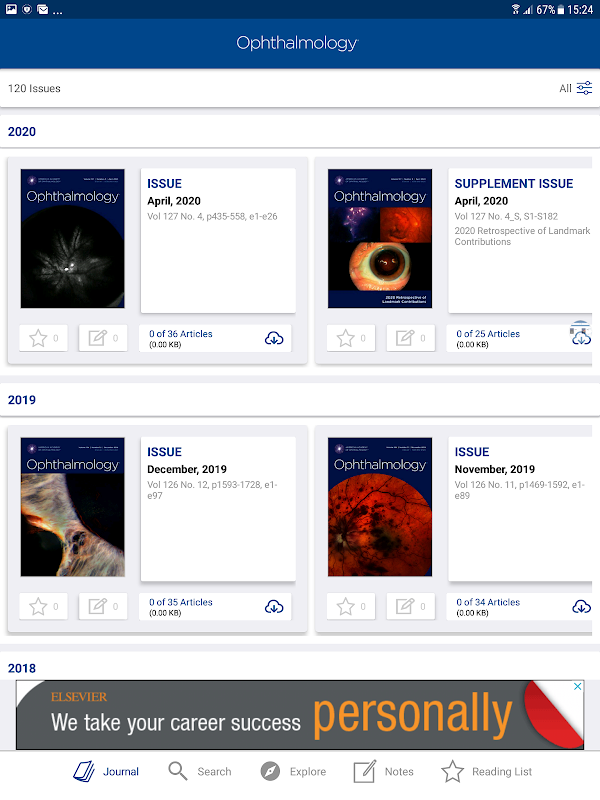Add note on November 2019 issue
This screenshot has width=600, height=800.
click(410, 606)
